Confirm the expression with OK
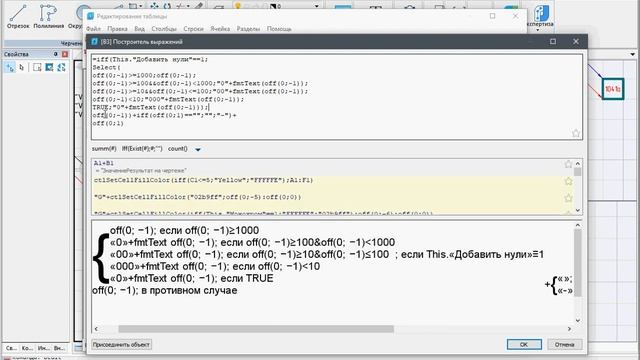640x360 pixels. tap(524, 344)
